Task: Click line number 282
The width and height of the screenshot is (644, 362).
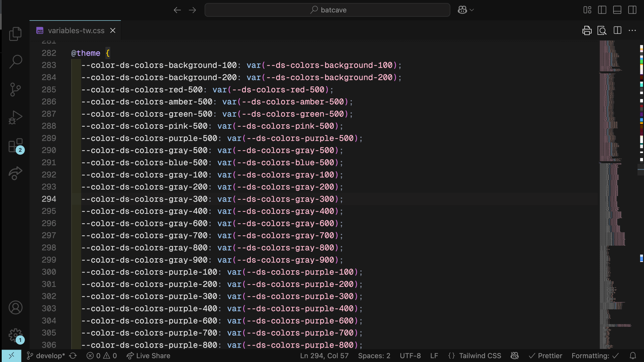Action: pos(49,53)
